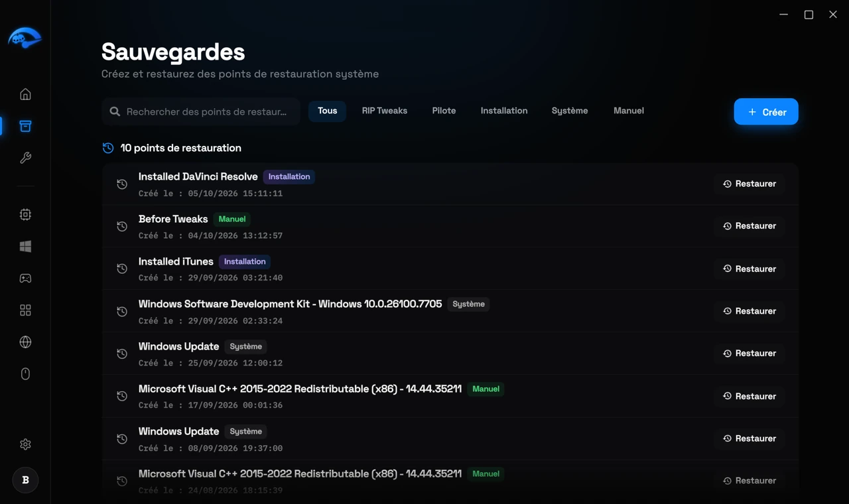Select the 'Installed iTunes' entry title
Screen dimensions: 849x504
click(176, 261)
